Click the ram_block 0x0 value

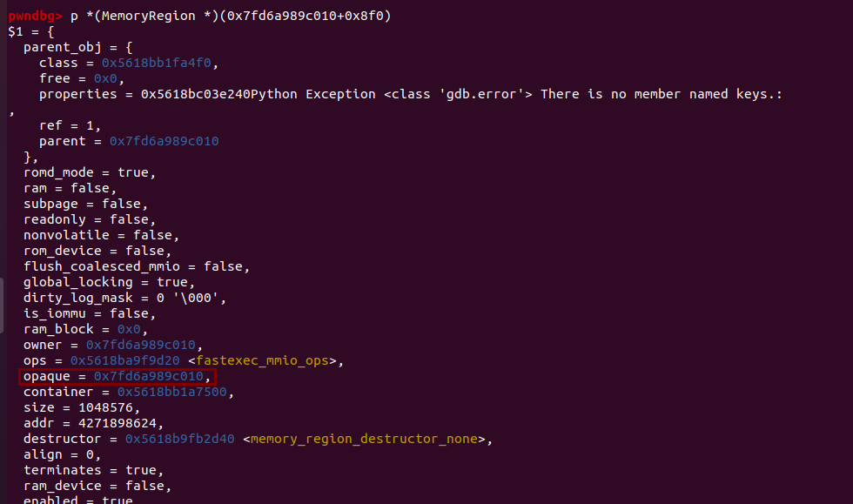click(129, 329)
